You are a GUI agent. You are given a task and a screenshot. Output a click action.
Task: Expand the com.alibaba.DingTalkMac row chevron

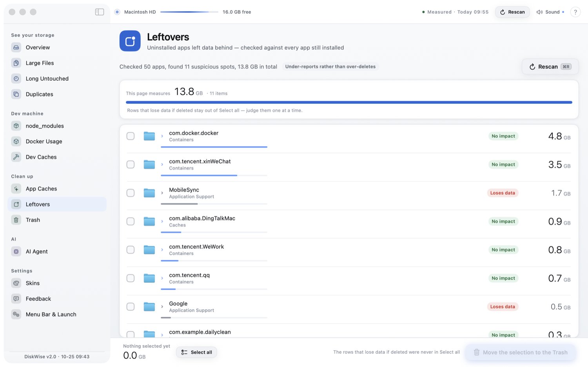(x=162, y=221)
